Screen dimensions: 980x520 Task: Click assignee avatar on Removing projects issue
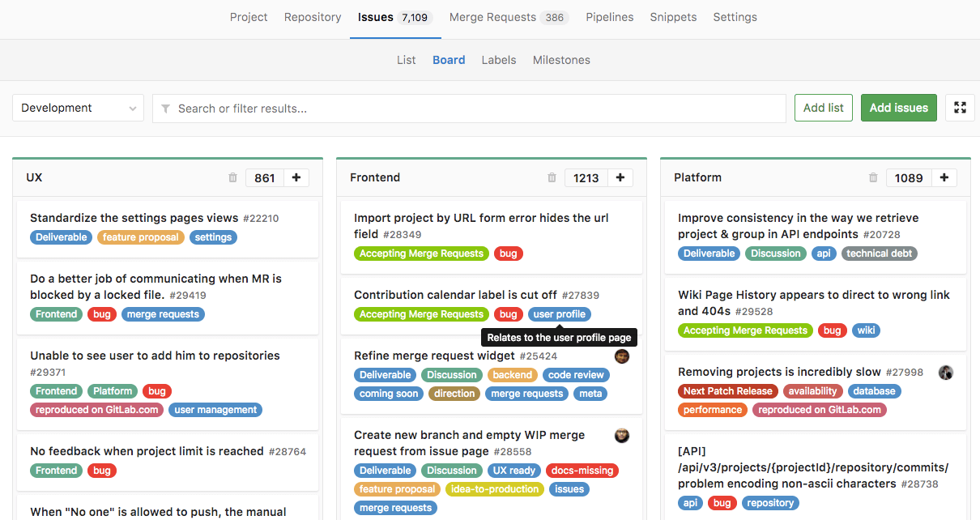coord(945,373)
